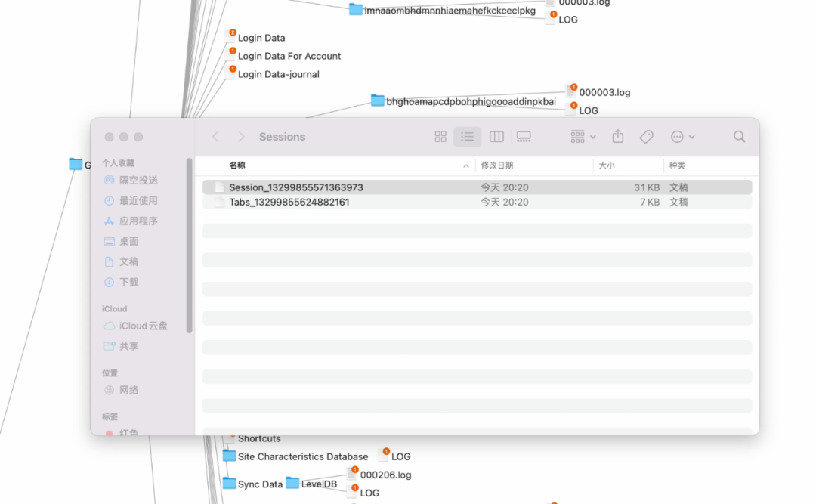The width and height of the screenshot is (816, 504).
Task: Open the Finder search magnifier
Action: pos(739,137)
